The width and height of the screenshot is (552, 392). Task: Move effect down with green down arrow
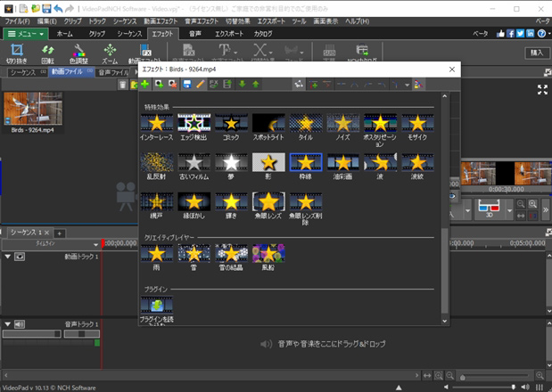click(x=243, y=85)
